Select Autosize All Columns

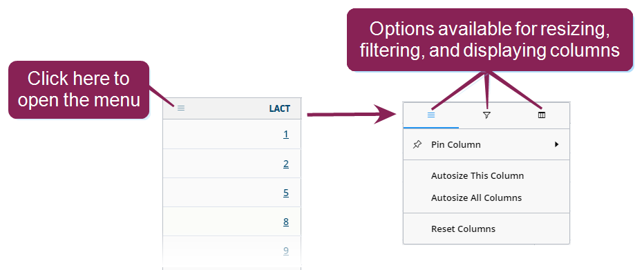click(476, 197)
